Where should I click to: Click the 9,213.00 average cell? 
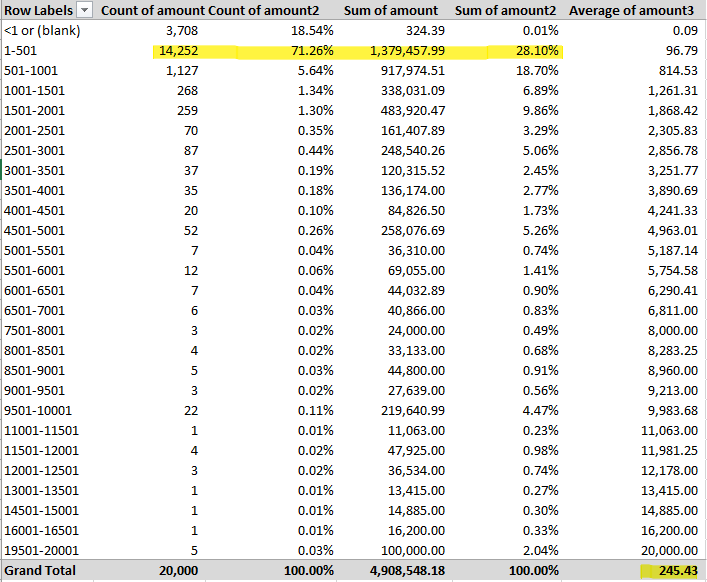pos(673,390)
